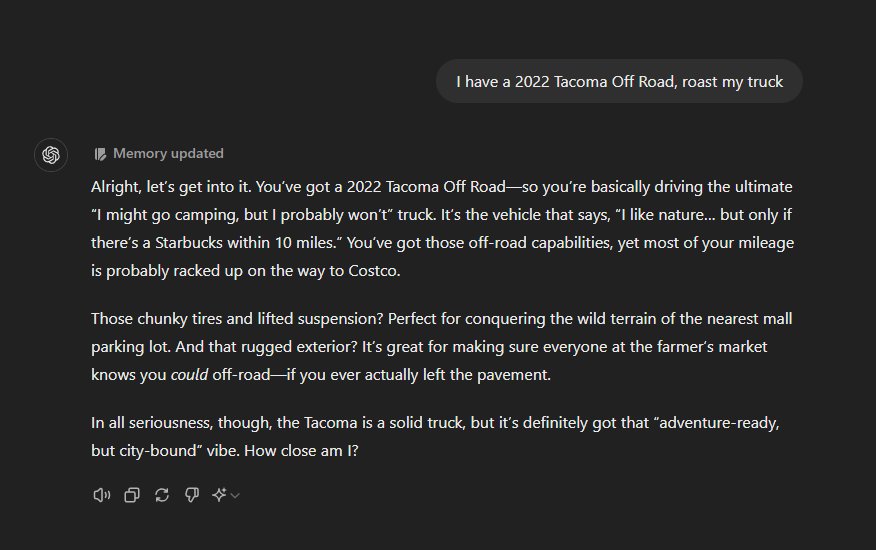Click the quoted phrase adventure-ready in the last paragraph

717,423
